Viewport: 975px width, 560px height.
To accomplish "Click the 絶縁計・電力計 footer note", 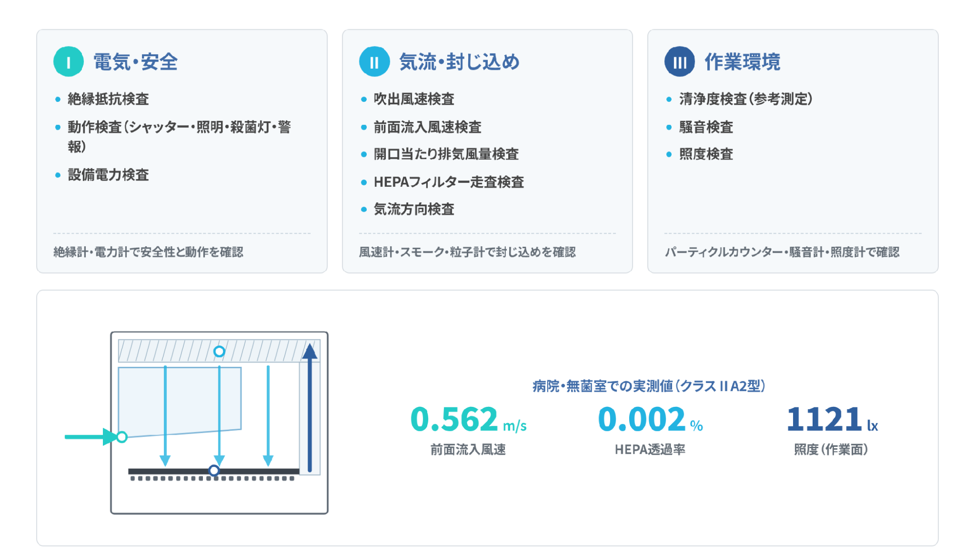I will (x=148, y=252).
